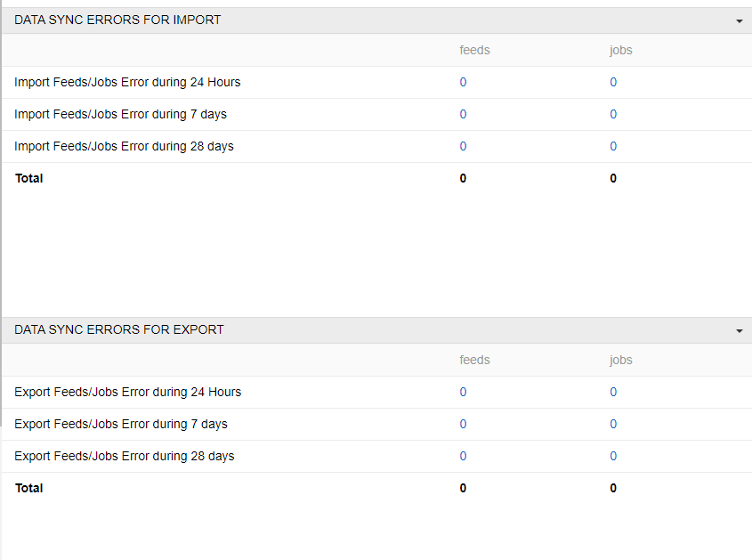Image resolution: width=752 pixels, height=560 pixels.
Task: Open export feeds error count for 7 days
Action: [x=463, y=424]
